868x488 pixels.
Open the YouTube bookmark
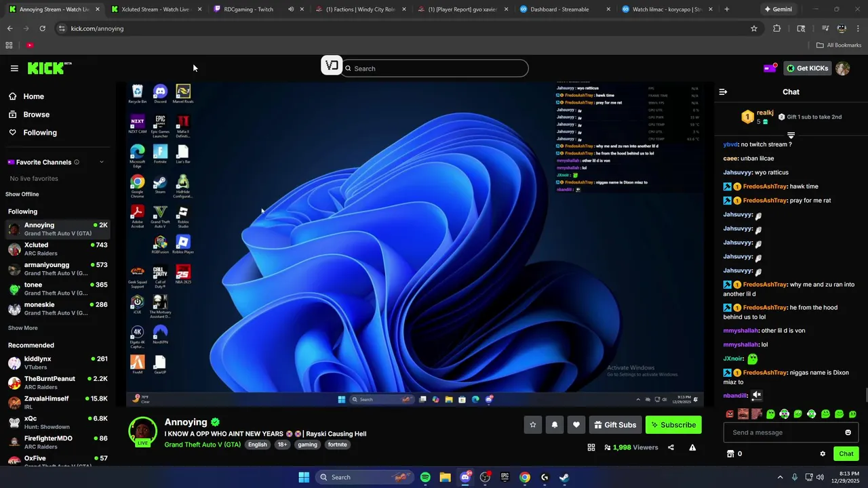(x=30, y=45)
